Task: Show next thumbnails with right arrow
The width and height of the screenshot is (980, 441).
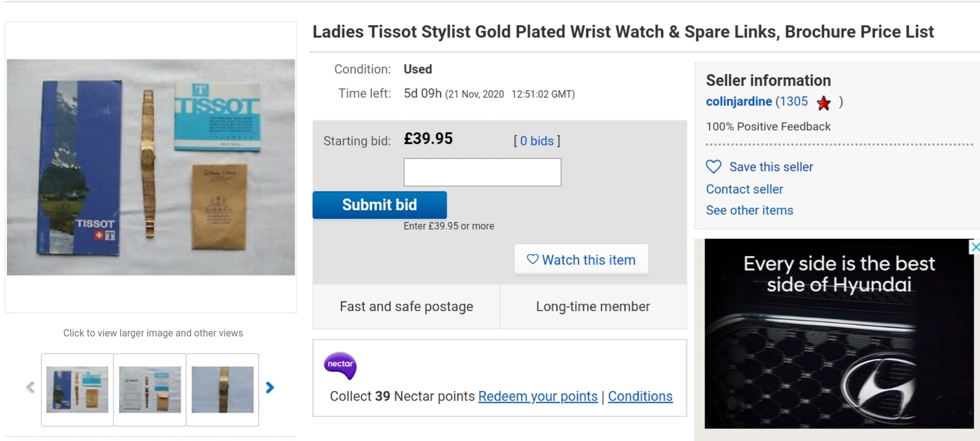Action: [270, 388]
